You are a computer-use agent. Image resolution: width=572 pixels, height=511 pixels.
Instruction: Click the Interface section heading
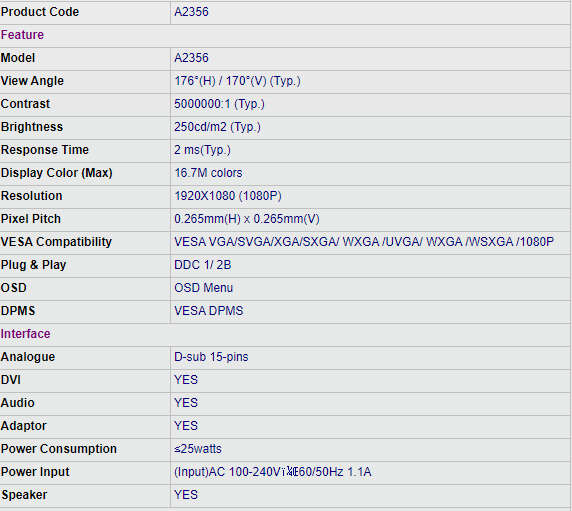26,334
